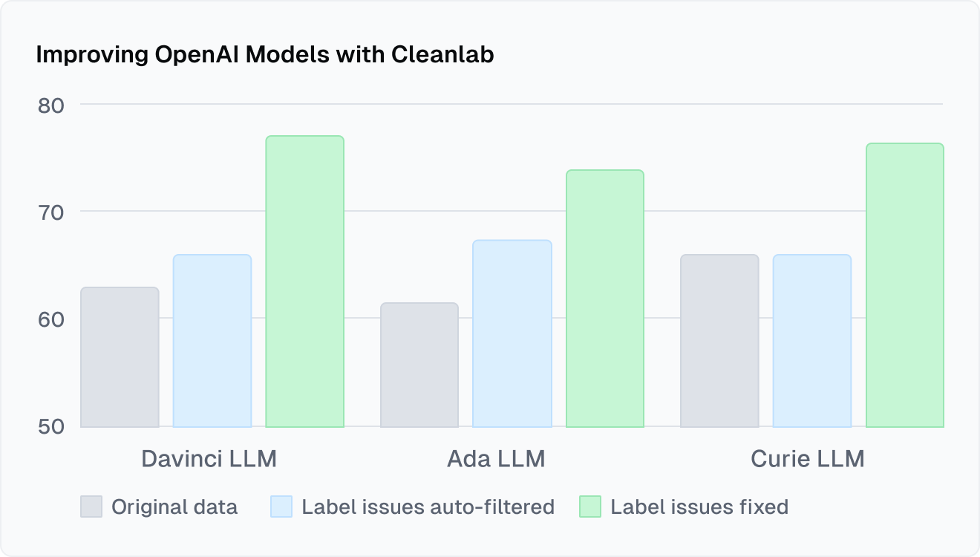Viewport: 980px width, 557px height.
Task: Click the Davinci LLM gray Original data bar
Action: 120,357
